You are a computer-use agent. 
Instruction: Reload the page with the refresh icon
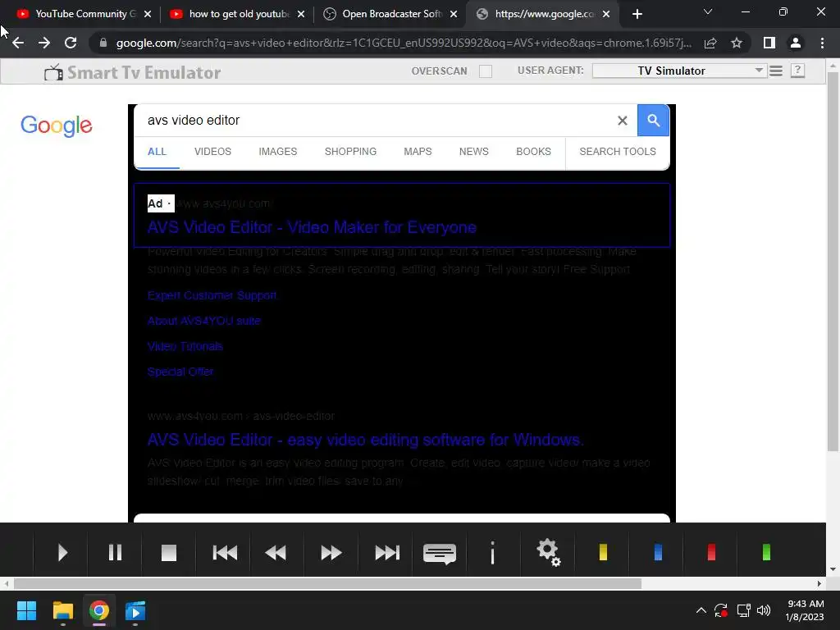click(x=71, y=43)
